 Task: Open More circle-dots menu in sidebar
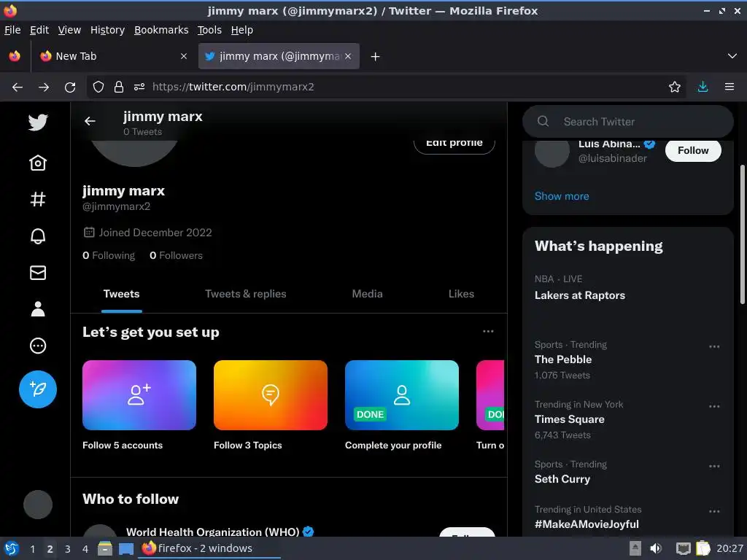[x=38, y=346]
